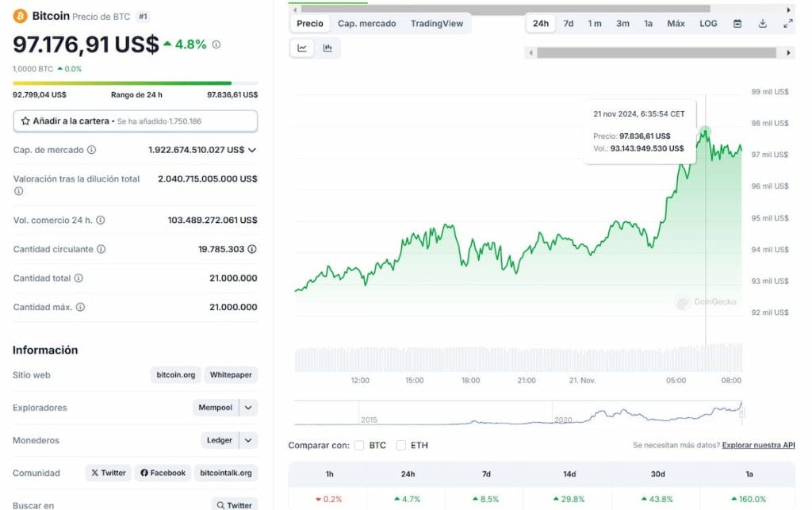Screen dimensions: 812x510
Task: Click info icon after 19.785.303 value
Action: [x=252, y=249]
